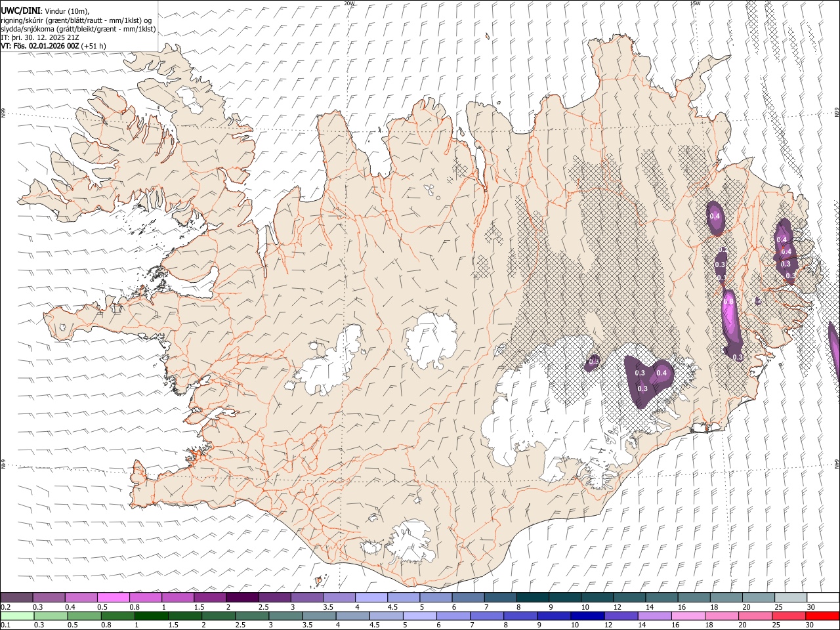Click the '0.1' label in the bottom legend row
This screenshot has width=840, height=630.
6,625
